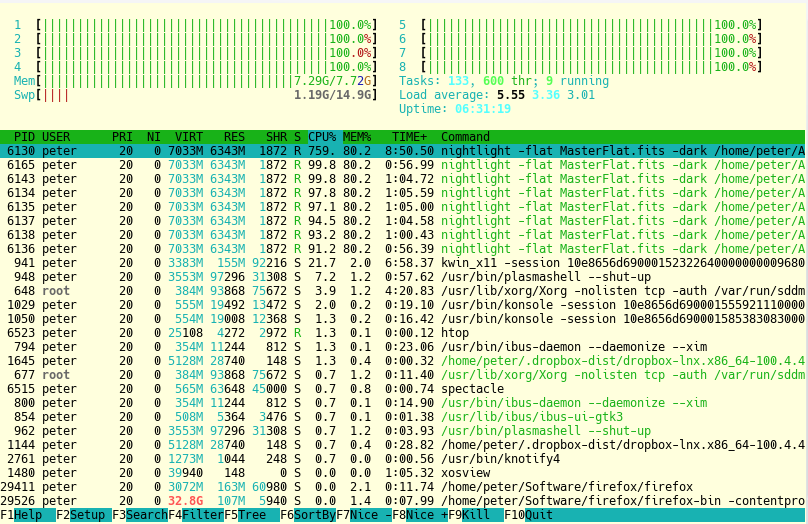Click the Mem usage meter bar

(x=196, y=81)
